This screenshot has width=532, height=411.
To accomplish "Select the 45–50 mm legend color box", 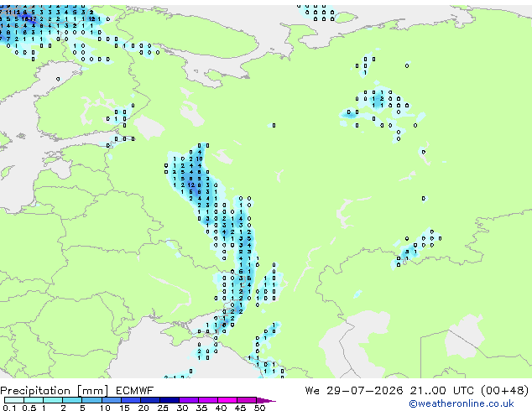I will [247, 400].
